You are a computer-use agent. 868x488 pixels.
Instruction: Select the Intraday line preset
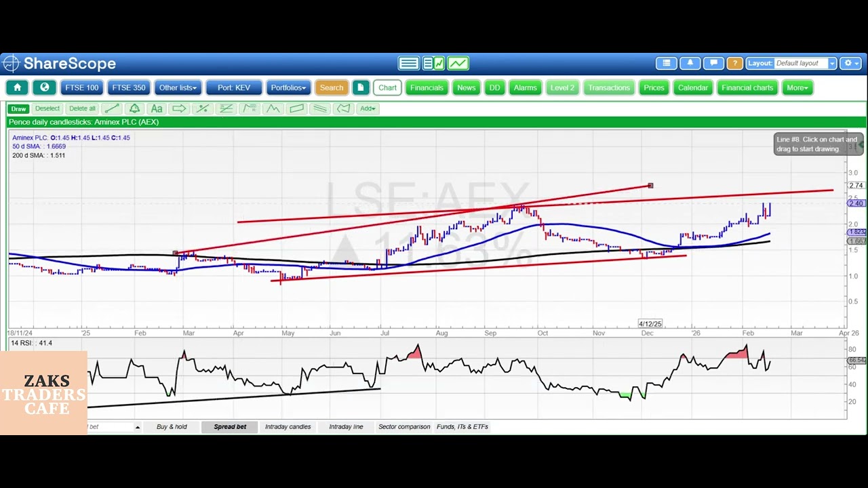346,427
